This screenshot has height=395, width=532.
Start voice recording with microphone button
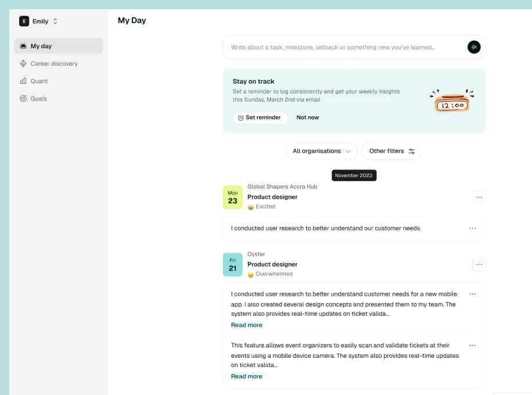(x=474, y=47)
